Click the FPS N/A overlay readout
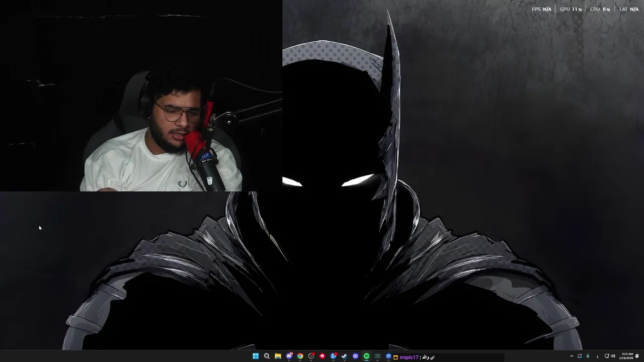This screenshot has width=644, height=362. click(x=541, y=9)
